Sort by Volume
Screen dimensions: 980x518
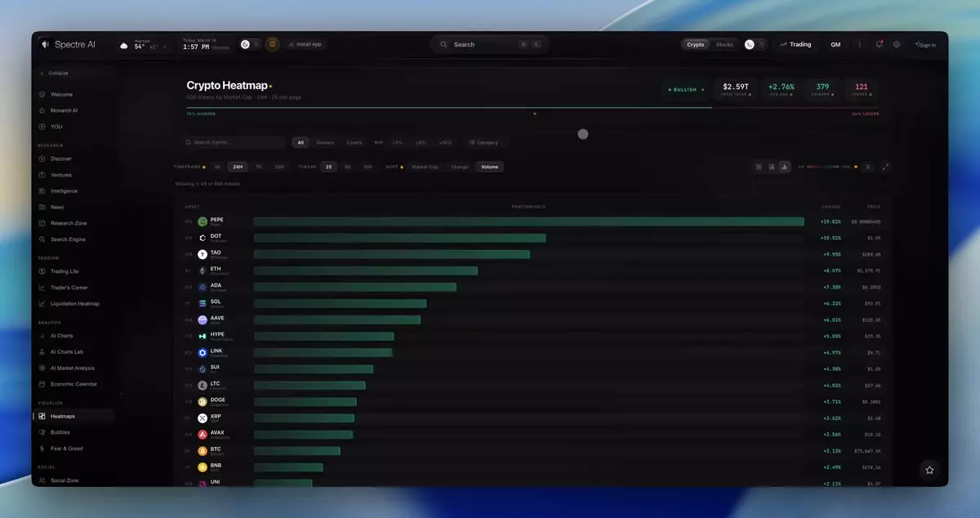click(x=490, y=167)
